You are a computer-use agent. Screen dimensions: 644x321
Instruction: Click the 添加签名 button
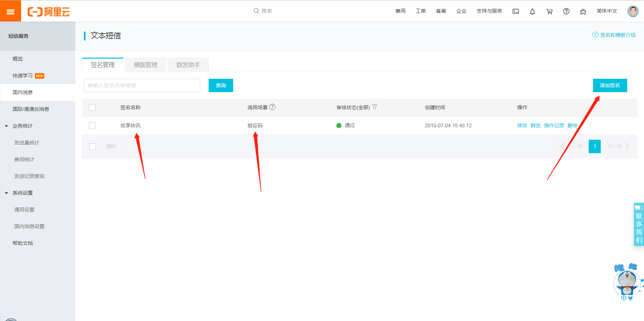610,85
